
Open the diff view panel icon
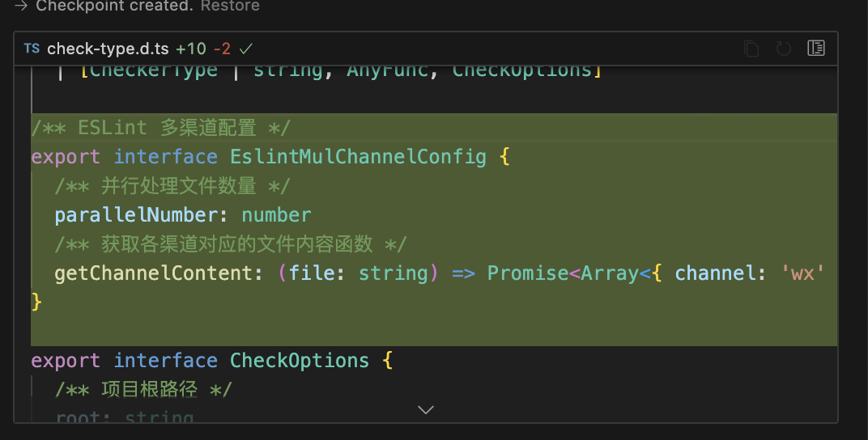(815, 49)
